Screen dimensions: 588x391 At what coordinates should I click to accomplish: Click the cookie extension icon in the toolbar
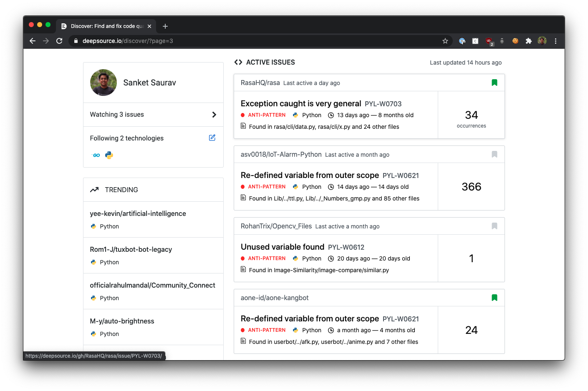tap(515, 41)
